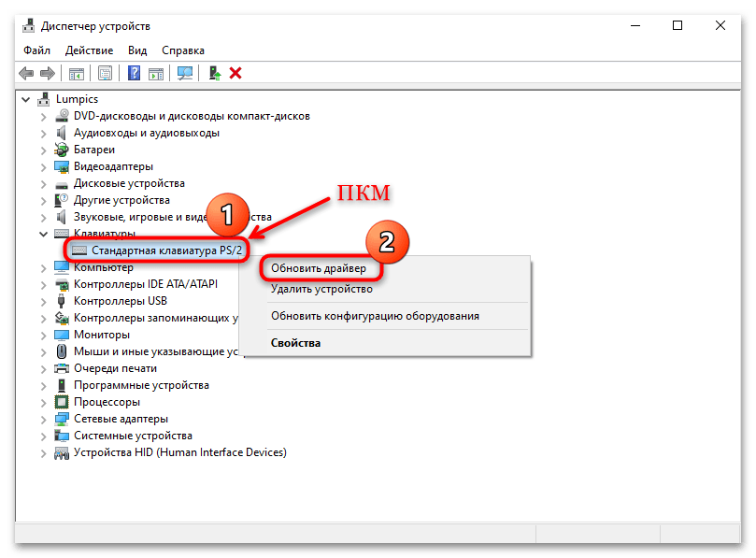Collapse the Клавиатуры category
This screenshot has height=558, width=756.
[43, 234]
